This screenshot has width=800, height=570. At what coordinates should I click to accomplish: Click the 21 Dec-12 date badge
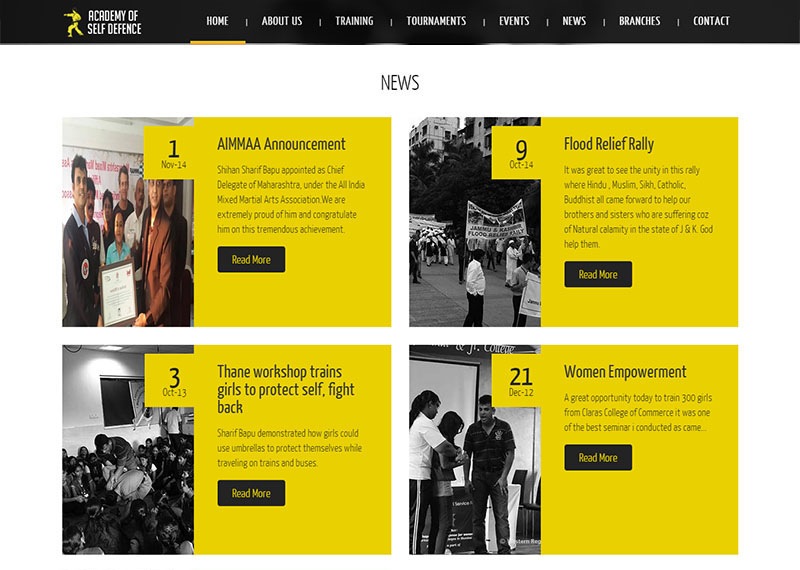(521, 381)
